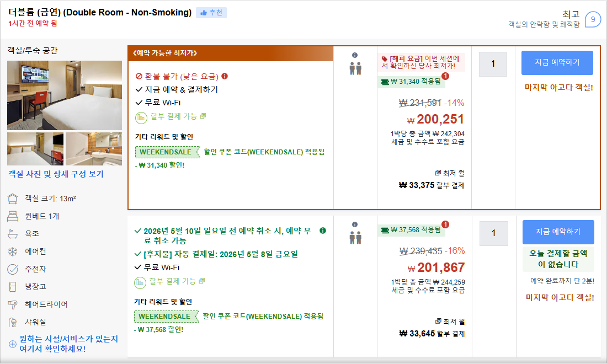The width and height of the screenshot is (607, 364).
Task: Click the 후지불 자동 결제일 line
Action: click(221, 254)
